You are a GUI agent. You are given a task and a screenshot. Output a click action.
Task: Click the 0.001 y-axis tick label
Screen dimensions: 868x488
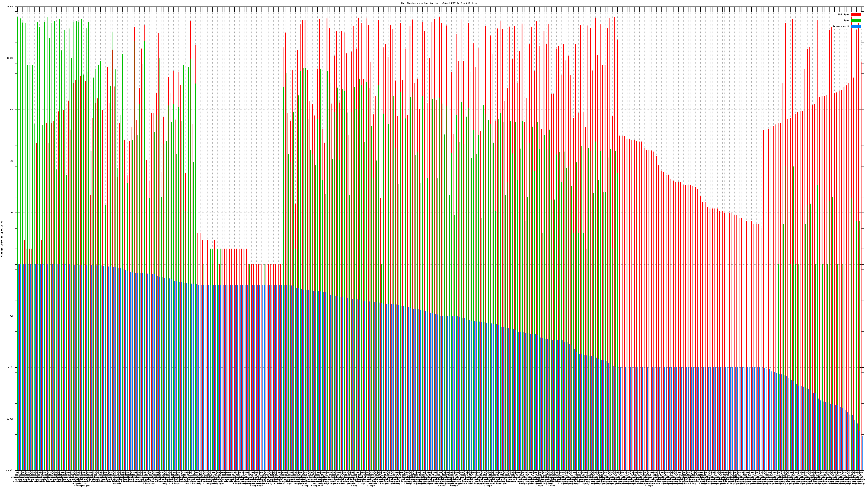(11, 419)
